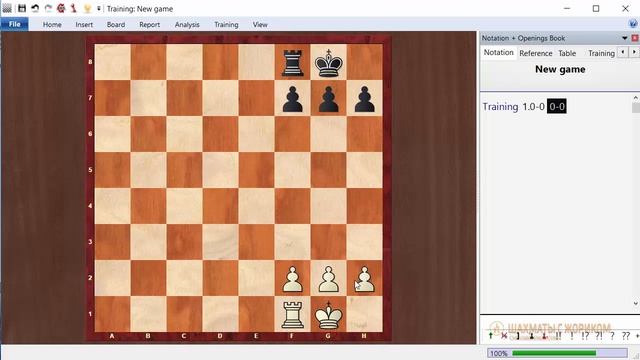Add the single ? mistake annotation
This screenshot has height=360, width=640.
point(612,336)
